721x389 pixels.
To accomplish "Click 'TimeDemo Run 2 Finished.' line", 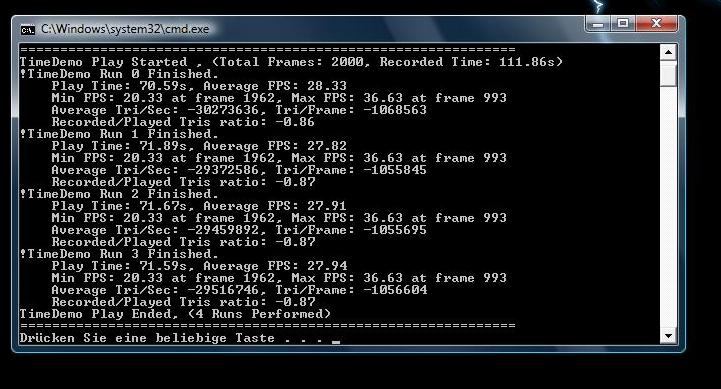I will (120, 194).
